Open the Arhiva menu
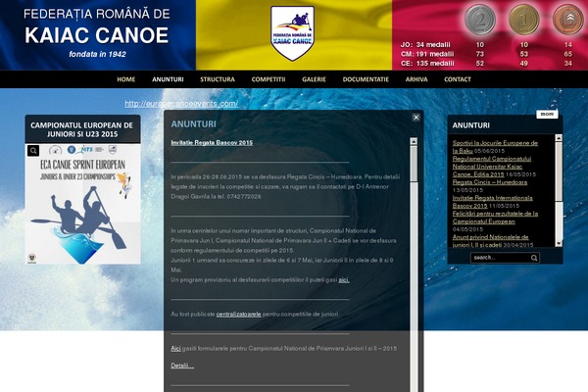The width and height of the screenshot is (588, 392). [416, 79]
